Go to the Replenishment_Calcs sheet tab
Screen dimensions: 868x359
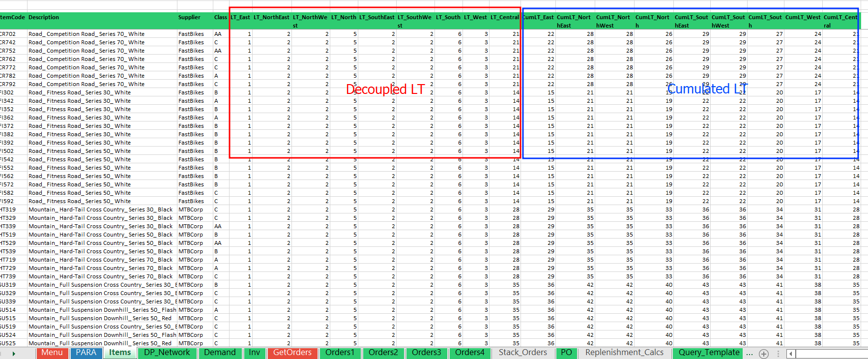point(624,353)
